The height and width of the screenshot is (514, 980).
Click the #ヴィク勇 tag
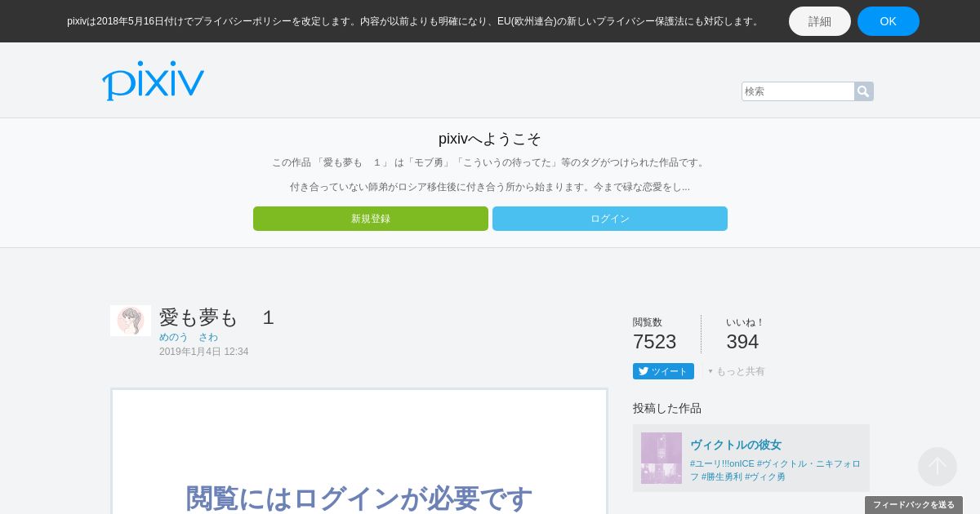click(x=765, y=476)
